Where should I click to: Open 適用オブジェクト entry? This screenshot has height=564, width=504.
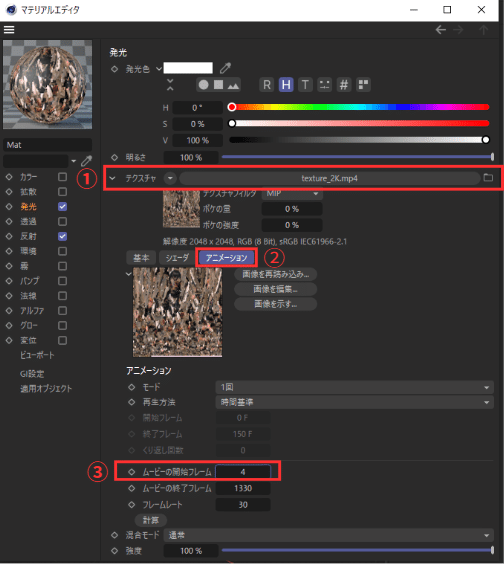pyautogui.click(x=46, y=388)
